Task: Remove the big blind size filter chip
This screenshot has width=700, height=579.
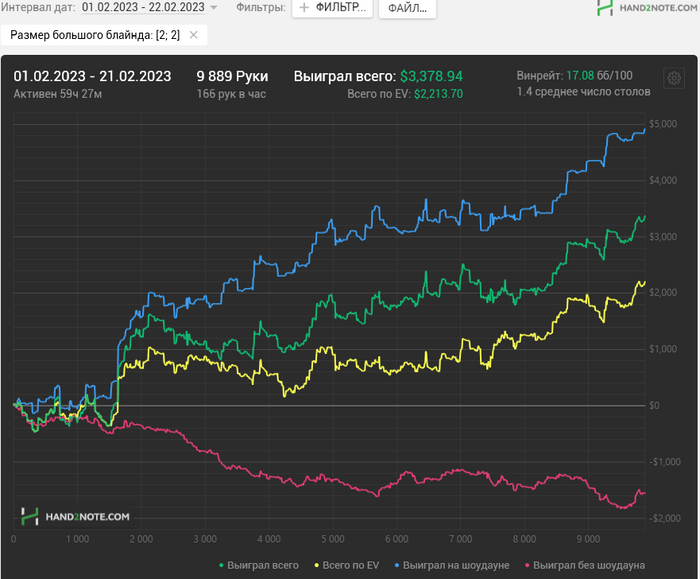Action: 194,35
